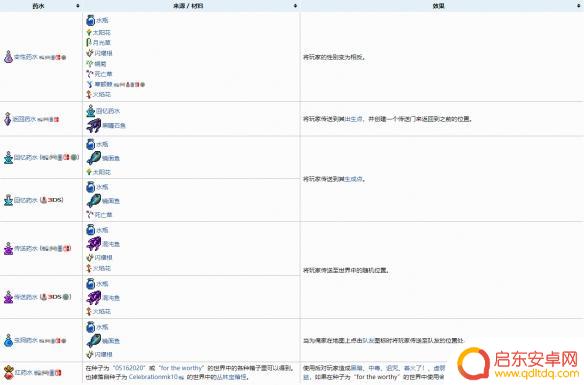The width and height of the screenshot is (584, 385).
Task: Open the 回忆药水 3DS-version link
Action: (26, 200)
